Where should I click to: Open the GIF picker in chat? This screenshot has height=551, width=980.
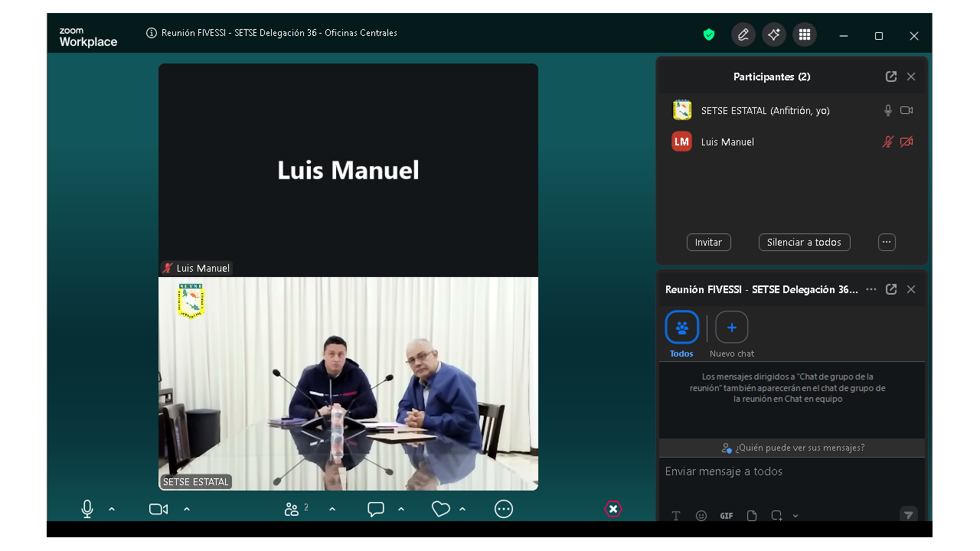(727, 516)
